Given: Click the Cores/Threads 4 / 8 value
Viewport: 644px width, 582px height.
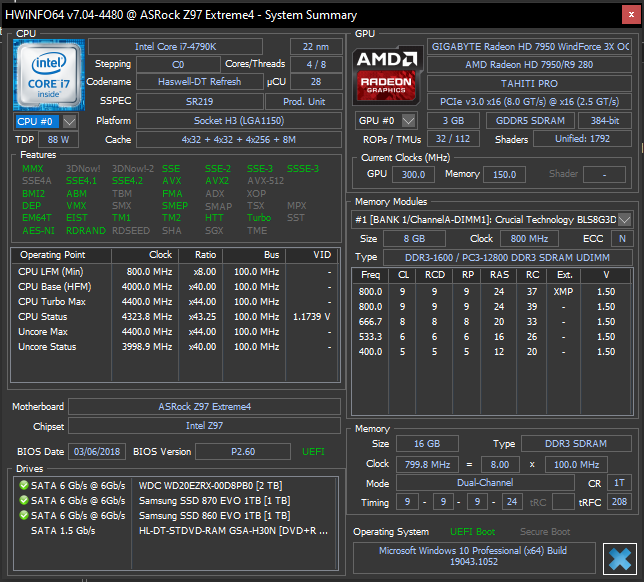Looking at the screenshot, I should 316,64.
